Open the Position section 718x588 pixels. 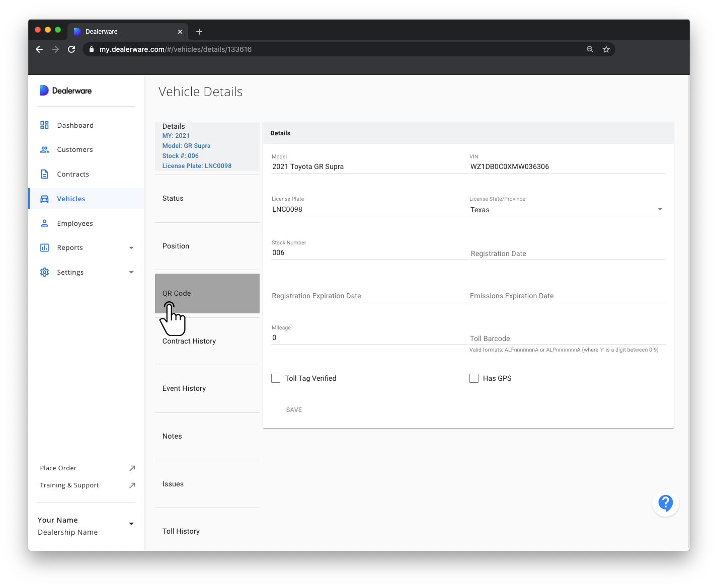point(207,246)
